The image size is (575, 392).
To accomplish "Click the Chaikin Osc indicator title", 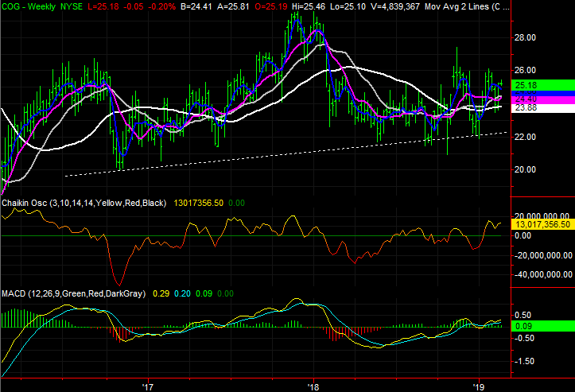I will 23,204.
